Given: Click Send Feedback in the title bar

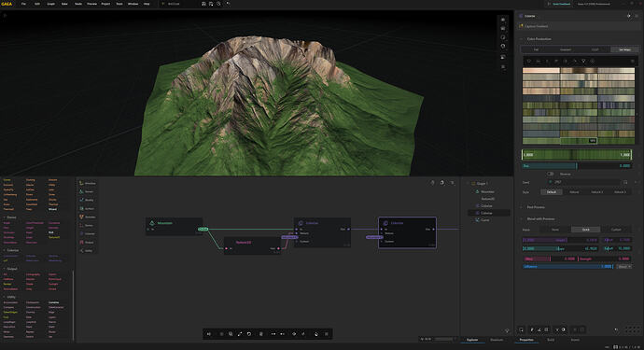Looking at the screenshot, I should click(559, 4).
